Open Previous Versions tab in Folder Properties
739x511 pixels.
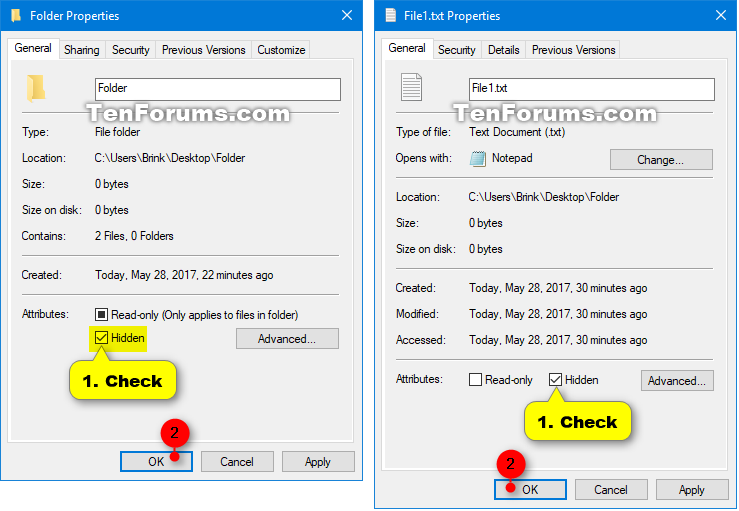pyautogui.click(x=204, y=50)
